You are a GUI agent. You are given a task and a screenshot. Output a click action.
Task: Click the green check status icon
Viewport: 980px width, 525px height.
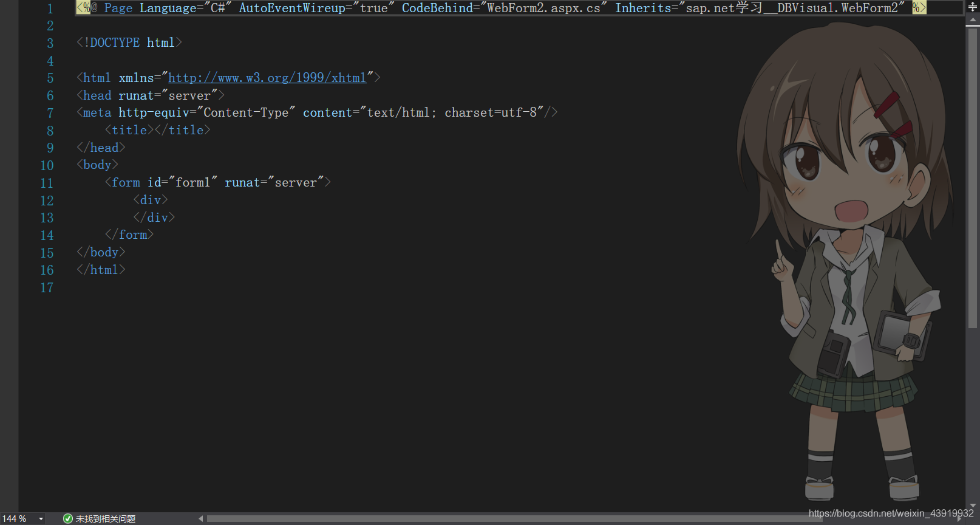click(x=68, y=518)
